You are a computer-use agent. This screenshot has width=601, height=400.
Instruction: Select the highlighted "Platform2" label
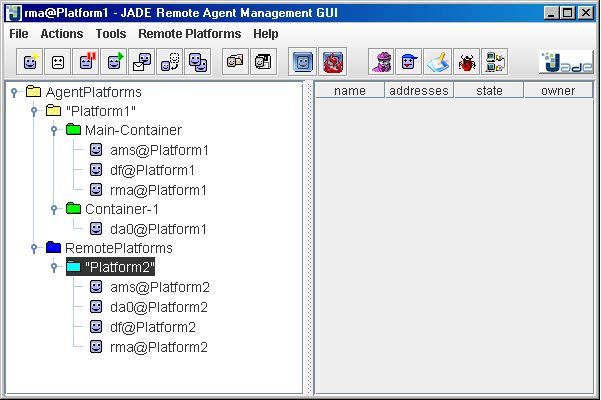click(x=120, y=267)
